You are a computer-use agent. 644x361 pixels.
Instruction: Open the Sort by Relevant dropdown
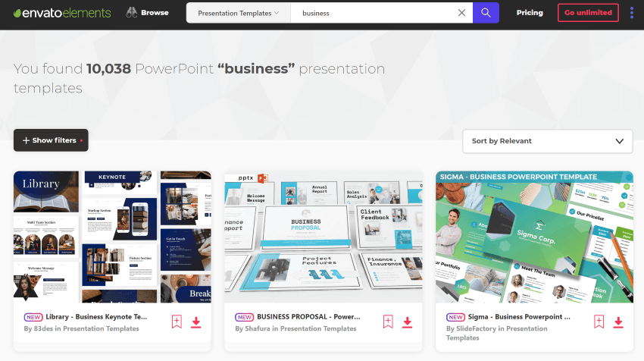548,141
